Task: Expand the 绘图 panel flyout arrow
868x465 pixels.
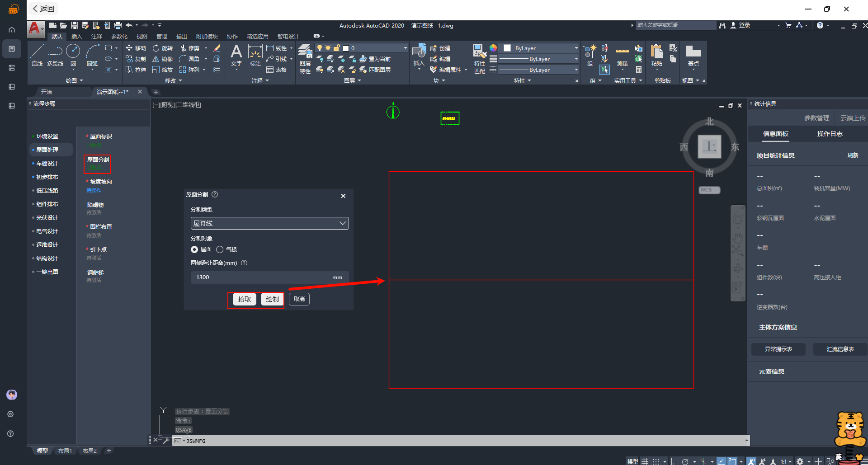Action: [x=81, y=80]
